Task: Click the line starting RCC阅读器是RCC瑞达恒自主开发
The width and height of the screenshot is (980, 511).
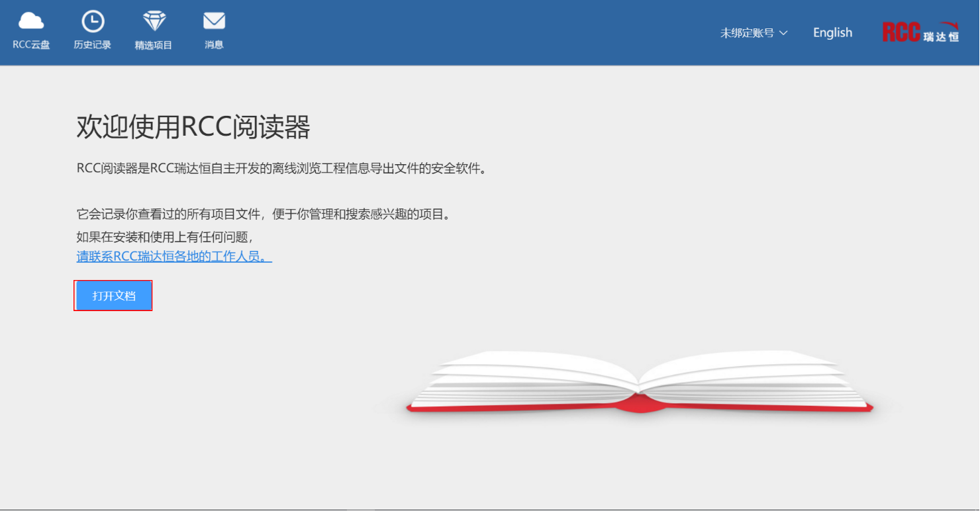Action: tap(282, 169)
